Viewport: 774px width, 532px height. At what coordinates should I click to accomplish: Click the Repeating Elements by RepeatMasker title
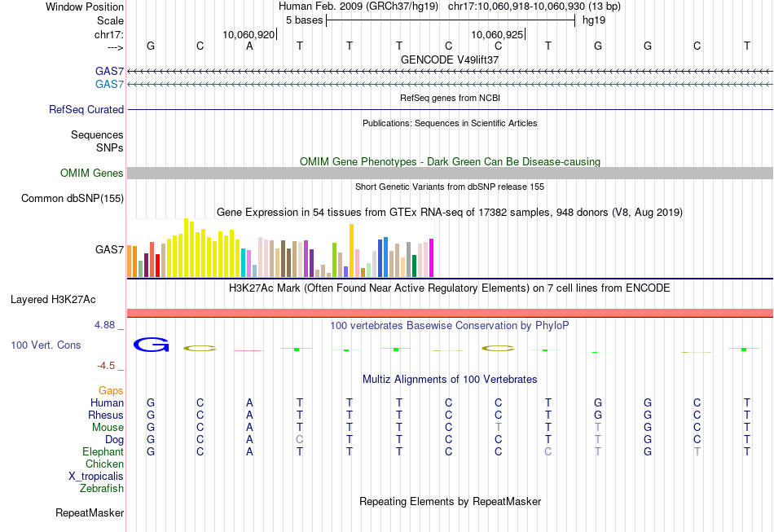click(450, 502)
